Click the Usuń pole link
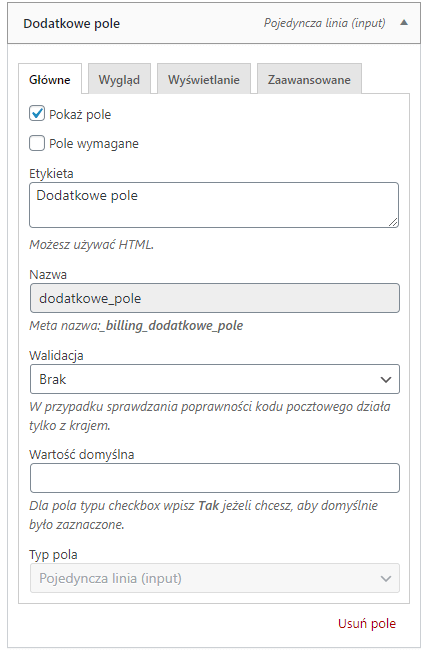Screen dimensions: 429x658 (367, 624)
